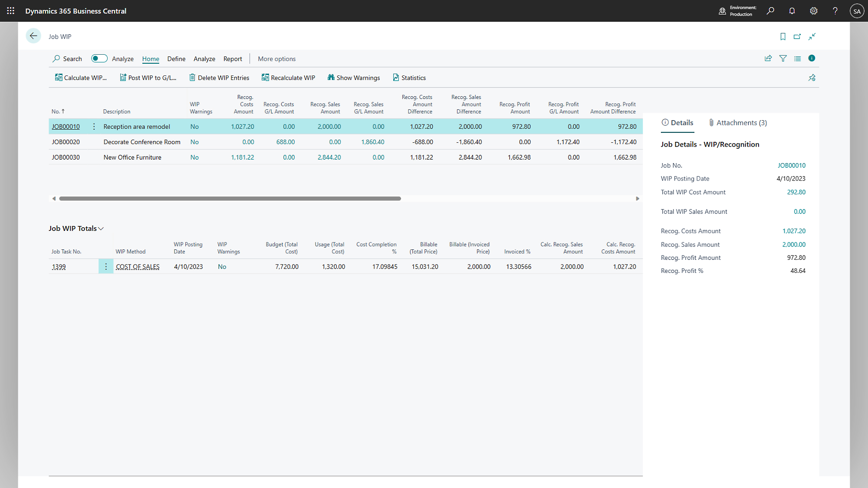
Task: Click the COST OF SALES WIP method link
Action: [138, 266]
